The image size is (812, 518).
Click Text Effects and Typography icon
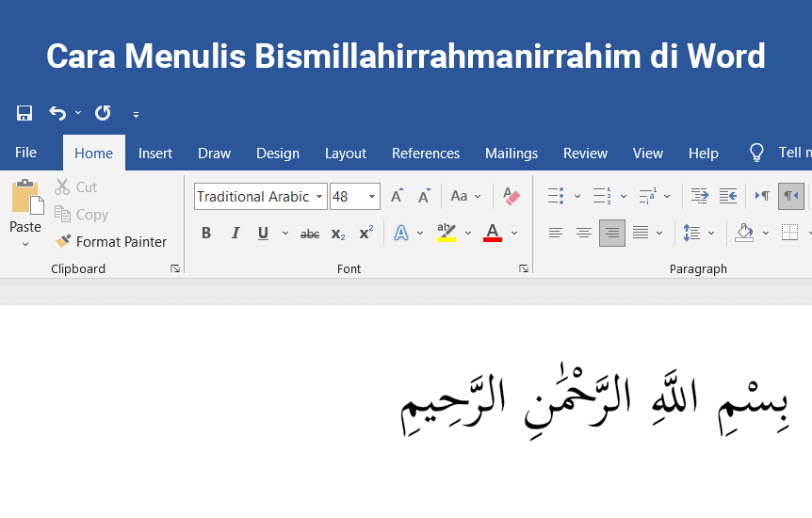[401, 234]
